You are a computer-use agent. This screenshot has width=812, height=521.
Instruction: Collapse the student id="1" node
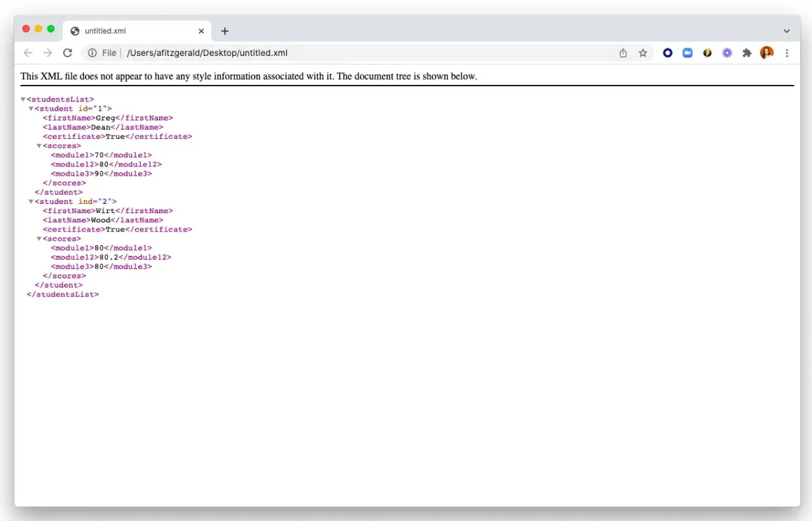coord(31,109)
